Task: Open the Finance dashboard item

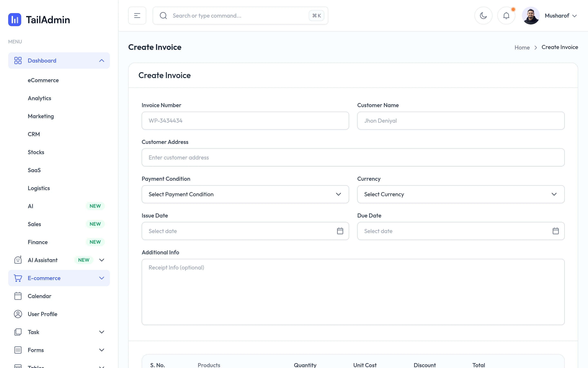Action: 38,242
